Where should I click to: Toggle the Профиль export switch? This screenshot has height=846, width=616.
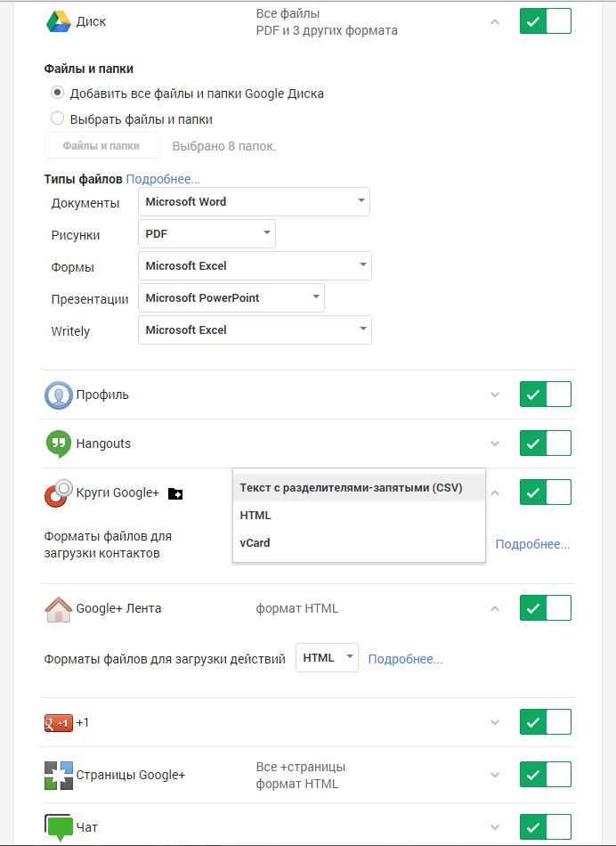[546, 395]
